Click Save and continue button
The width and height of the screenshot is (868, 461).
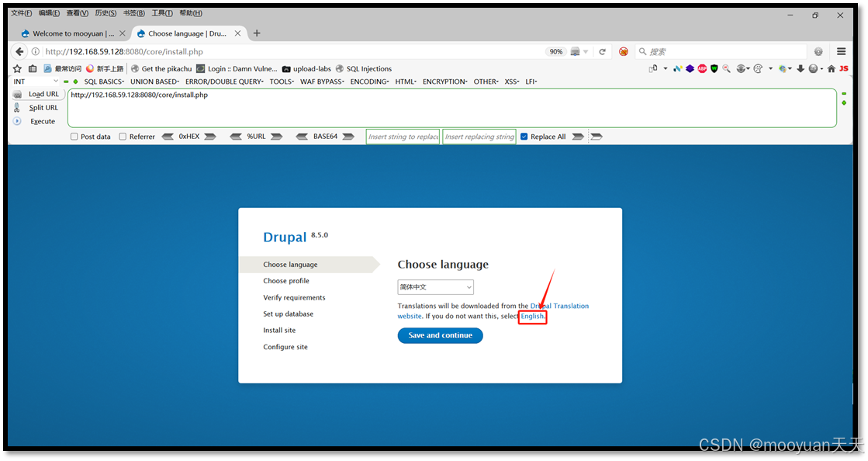[440, 335]
